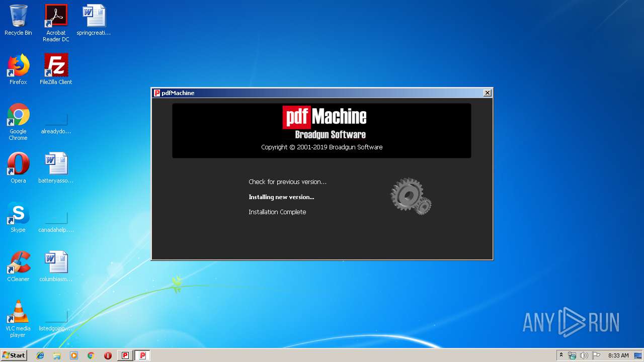Switch to first pdfMachine taskbar button
The width and height of the screenshot is (644, 362).
(125, 355)
